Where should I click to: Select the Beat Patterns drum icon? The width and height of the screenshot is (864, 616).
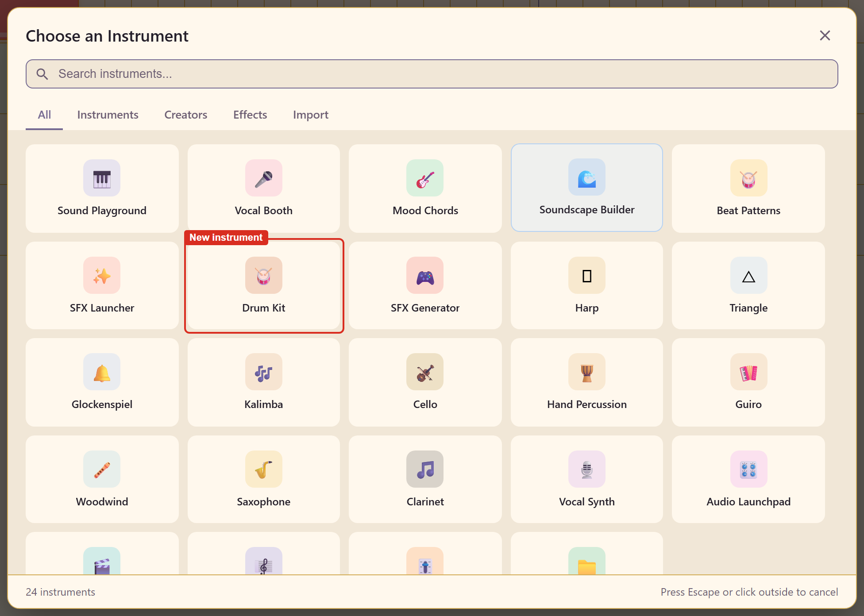point(749,178)
